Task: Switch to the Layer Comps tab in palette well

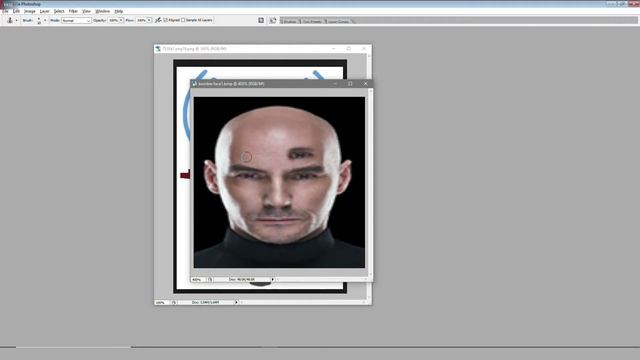Action: tap(338, 21)
